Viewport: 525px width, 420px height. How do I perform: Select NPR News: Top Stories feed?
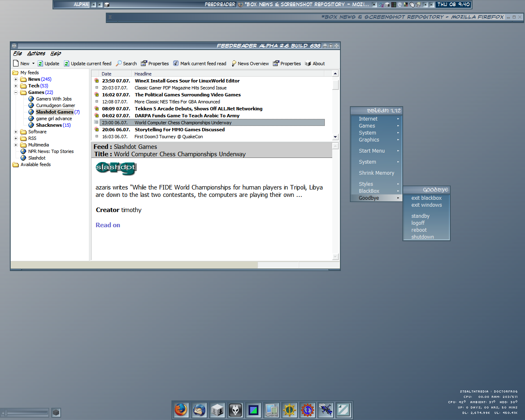(x=51, y=151)
